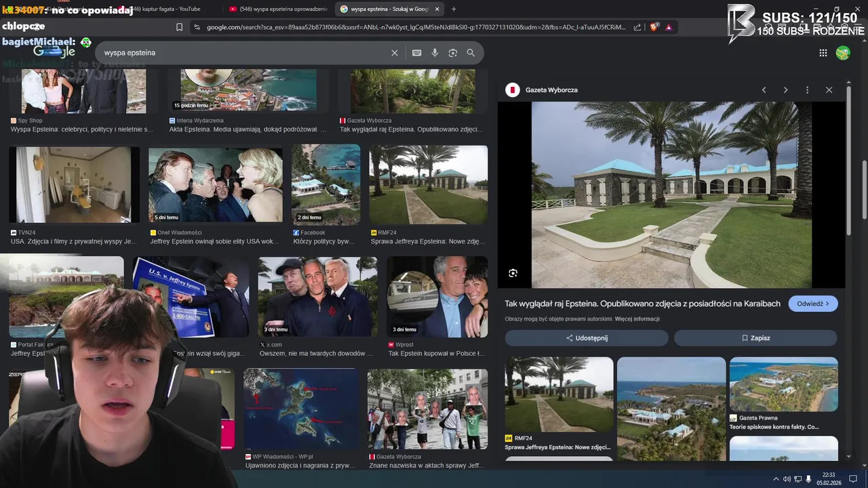
Task: Start voice search with the microphone icon
Action: [x=435, y=53]
